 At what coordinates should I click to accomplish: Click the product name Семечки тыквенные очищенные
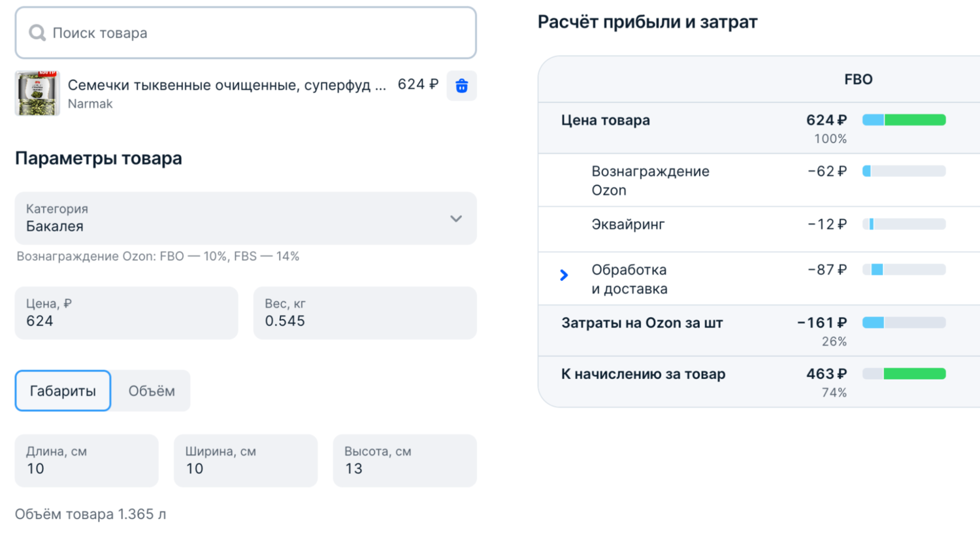(227, 85)
